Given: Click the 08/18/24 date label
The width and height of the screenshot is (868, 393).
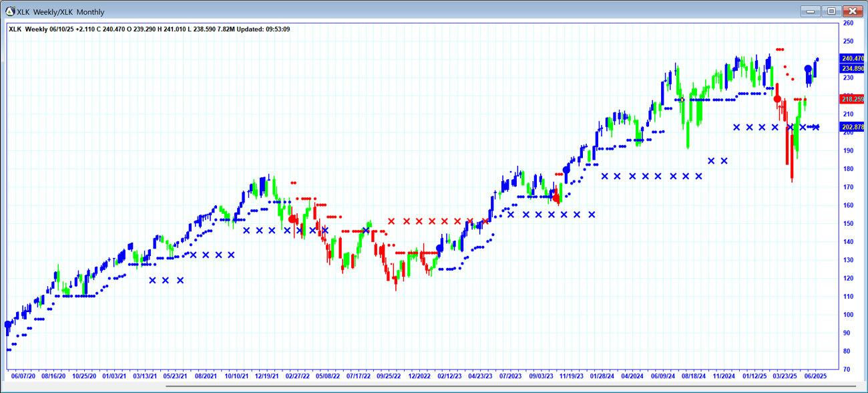Looking at the screenshot, I should [x=693, y=376].
